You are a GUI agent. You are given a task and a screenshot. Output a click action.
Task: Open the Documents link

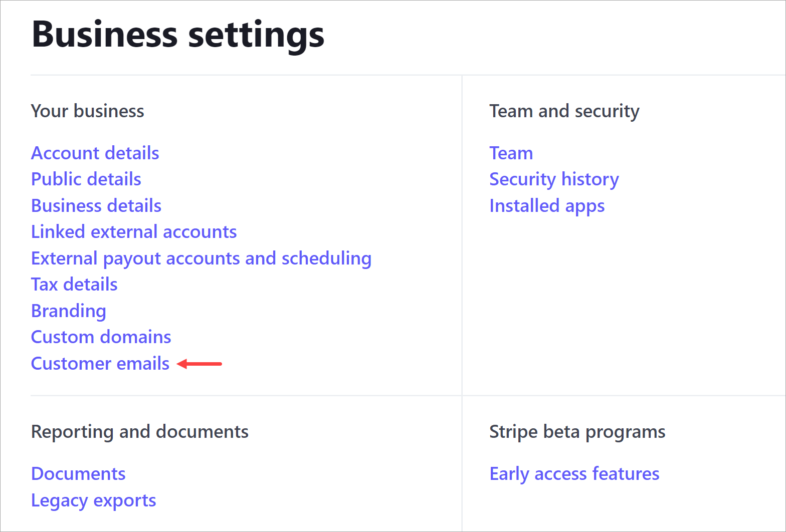(x=78, y=474)
